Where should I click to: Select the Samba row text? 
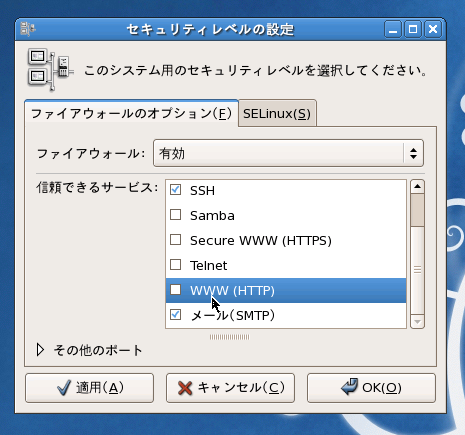[x=212, y=216]
